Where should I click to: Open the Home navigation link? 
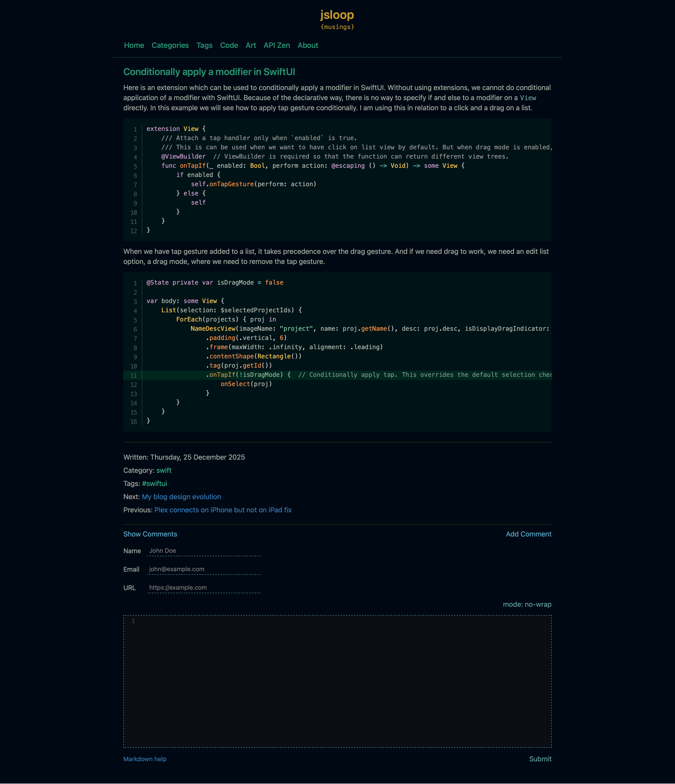pyautogui.click(x=134, y=45)
